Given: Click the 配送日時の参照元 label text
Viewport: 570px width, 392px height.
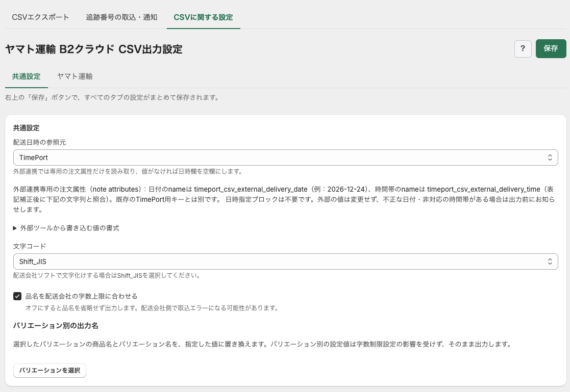Looking at the screenshot, I should click(40, 142).
